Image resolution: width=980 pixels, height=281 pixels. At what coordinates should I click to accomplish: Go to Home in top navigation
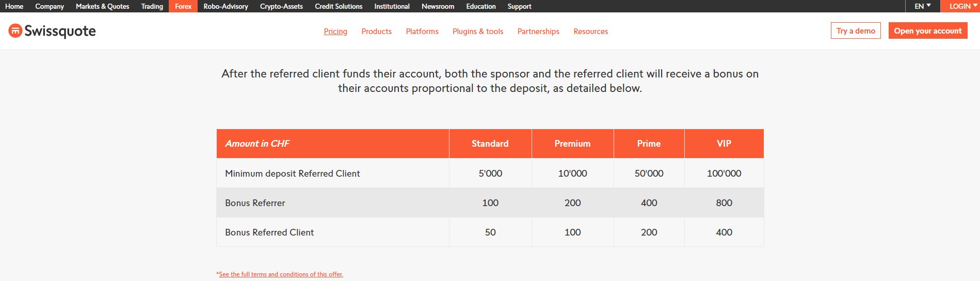(x=14, y=6)
